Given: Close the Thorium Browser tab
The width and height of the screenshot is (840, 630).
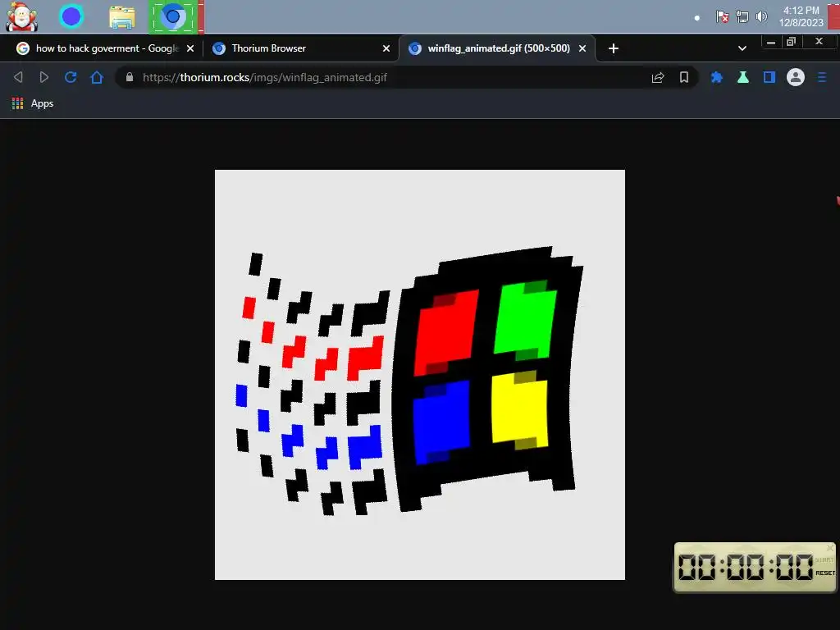Looking at the screenshot, I should tap(386, 48).
